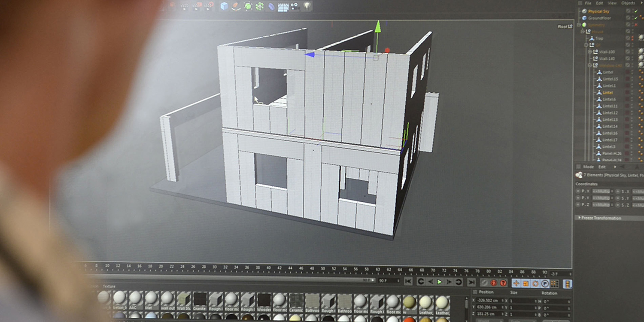Screen dimensions: 644x322
Task: Click the Position Y field 630.286 cm
Action: pos(490,307)
